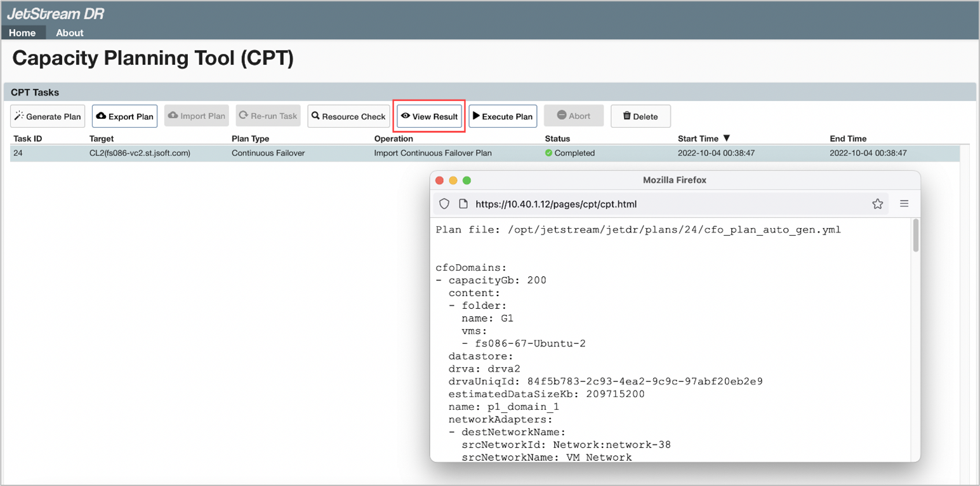Click the Plan Type column header
The height and width of the screenshot is (486, 980).
coord(250,138)
